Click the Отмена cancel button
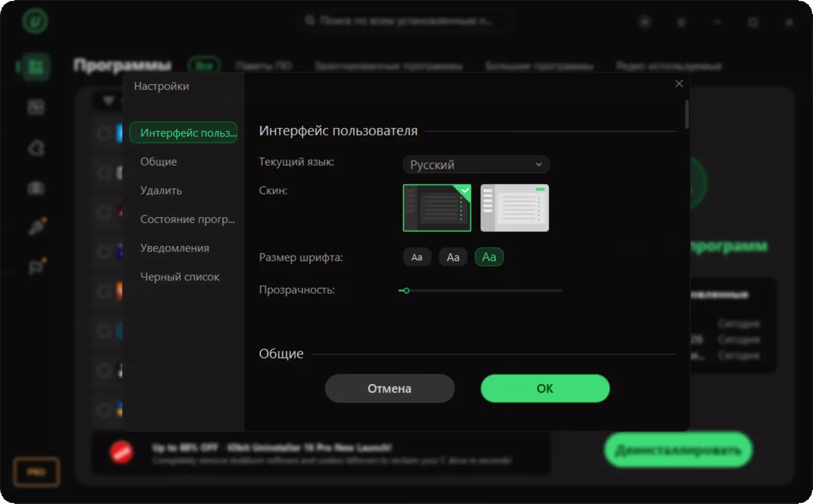The image size is (813, 504). pyautogui.click(x=389, y=388)
